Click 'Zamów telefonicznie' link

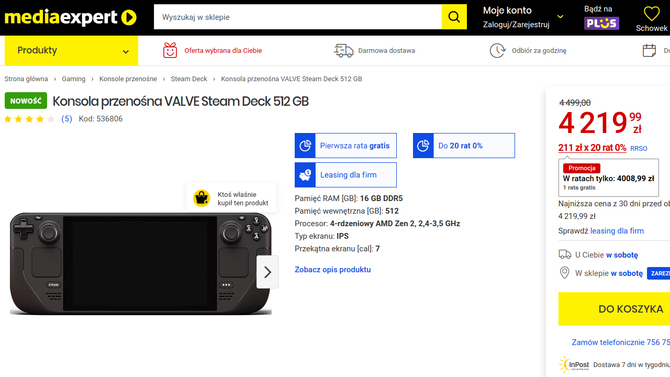point(621,342)
